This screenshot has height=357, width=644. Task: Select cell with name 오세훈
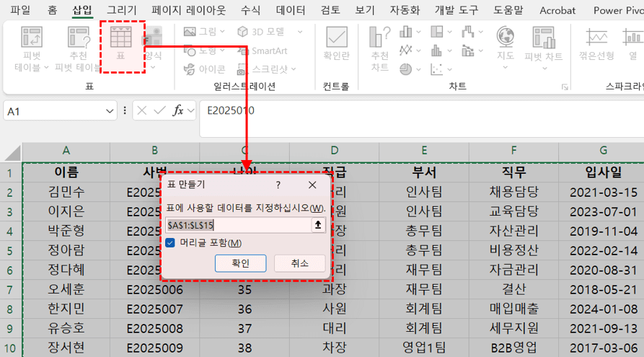click(66, 289)
